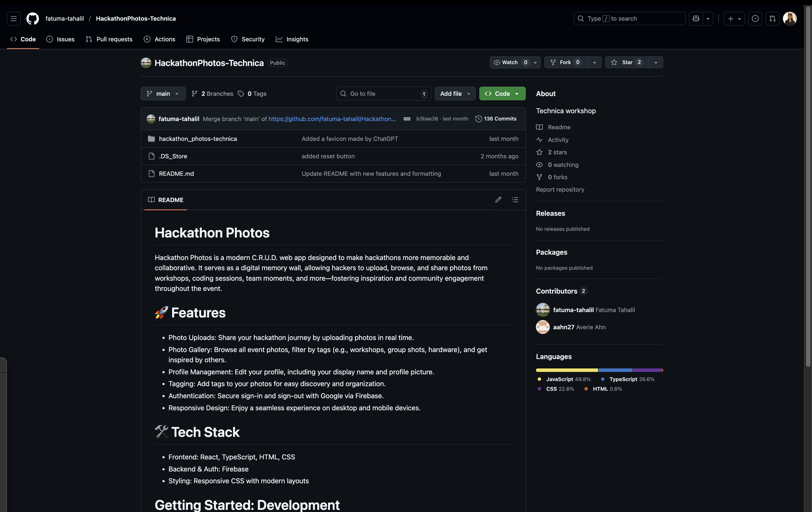The height and width of the screenshot is (512, 812).
Task: Click the star icon beside 2 stars
Action: click(x=539, y=152)
